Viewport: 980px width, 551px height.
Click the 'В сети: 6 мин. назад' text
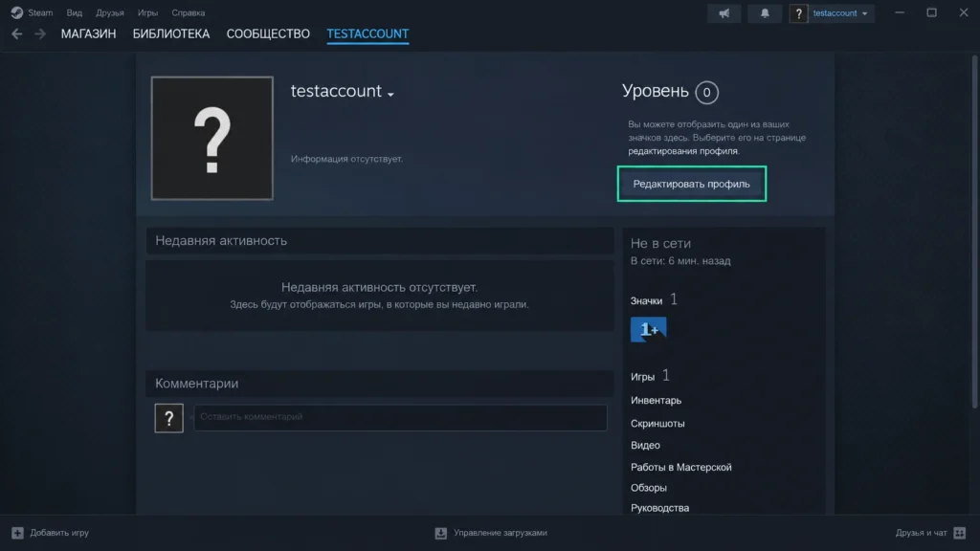point(680,261)
